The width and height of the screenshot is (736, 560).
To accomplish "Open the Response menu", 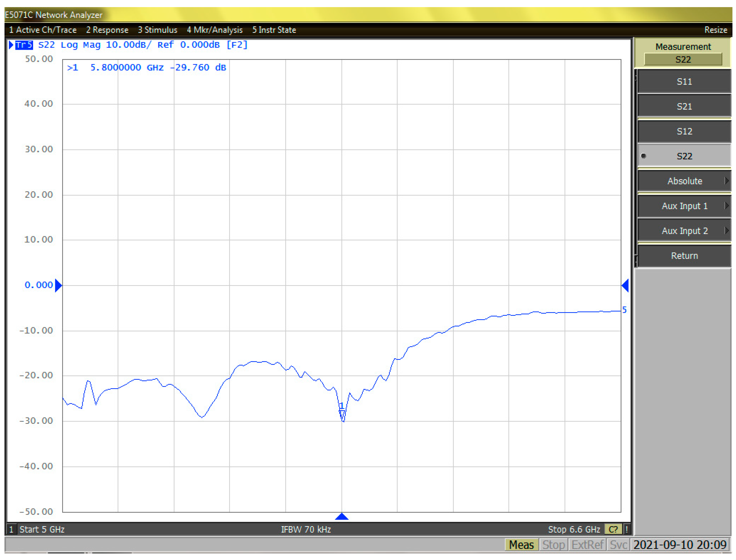I will [x=107, y=30].
